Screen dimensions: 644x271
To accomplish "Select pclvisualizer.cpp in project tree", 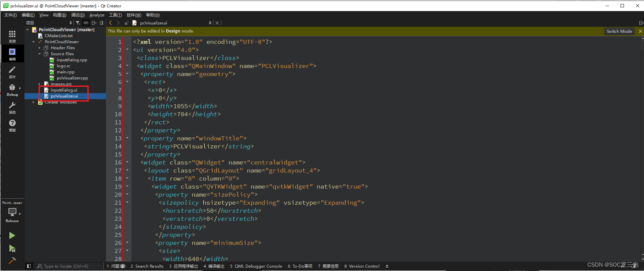I will 72,78.
